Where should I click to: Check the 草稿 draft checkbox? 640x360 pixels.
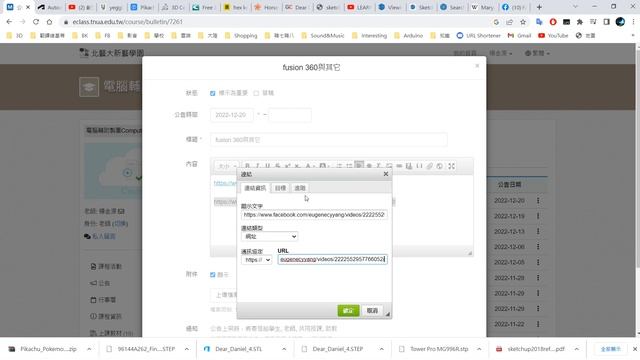[256, 93]
